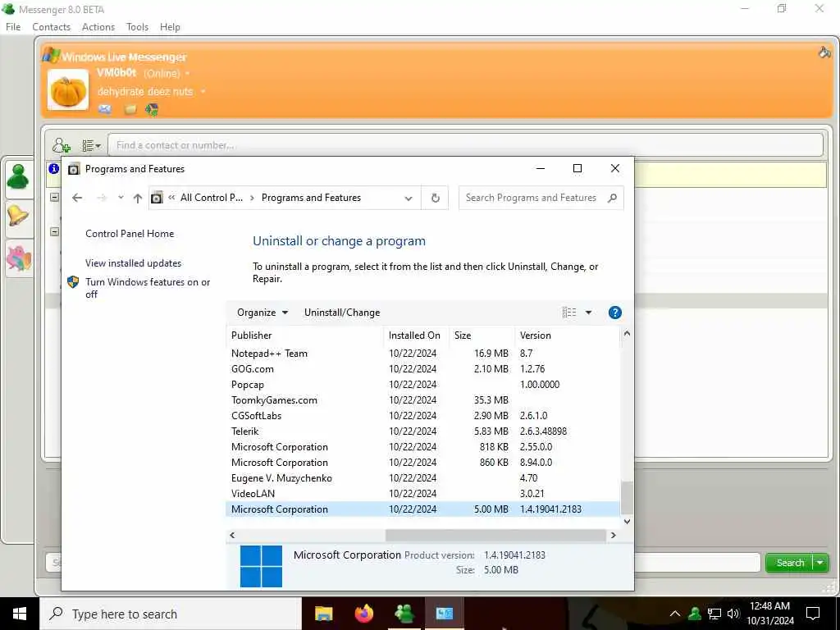Click the blue help question mark icon
Image resolution: width=840 pixels, height=630 pixels.
coord(615,313)
